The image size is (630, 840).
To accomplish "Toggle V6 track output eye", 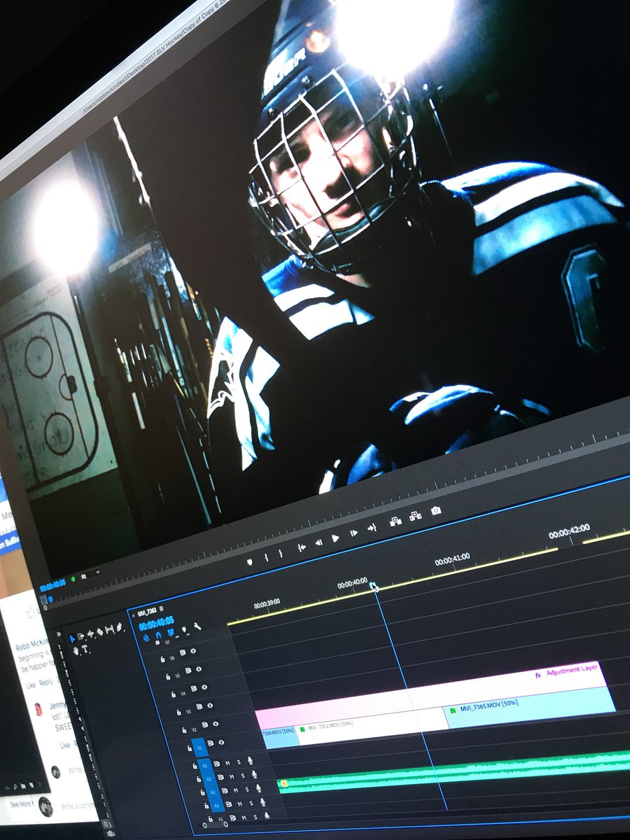I will 193,651.
